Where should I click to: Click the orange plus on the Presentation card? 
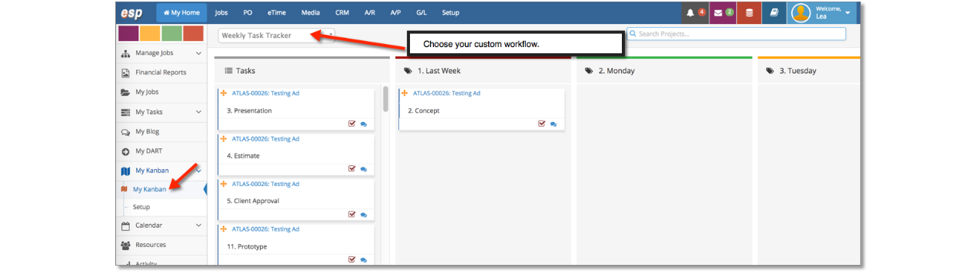[x=224, y=93]
